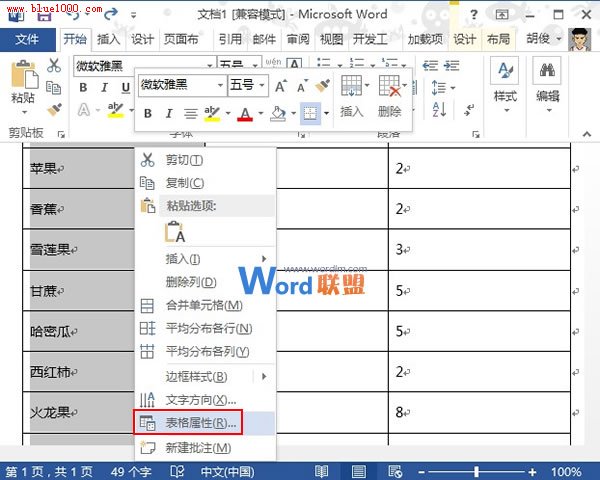Click Shrink Font icon on mini toolbar
The height and width of the screenshot is (480, 600).
(x=302, y=86)
